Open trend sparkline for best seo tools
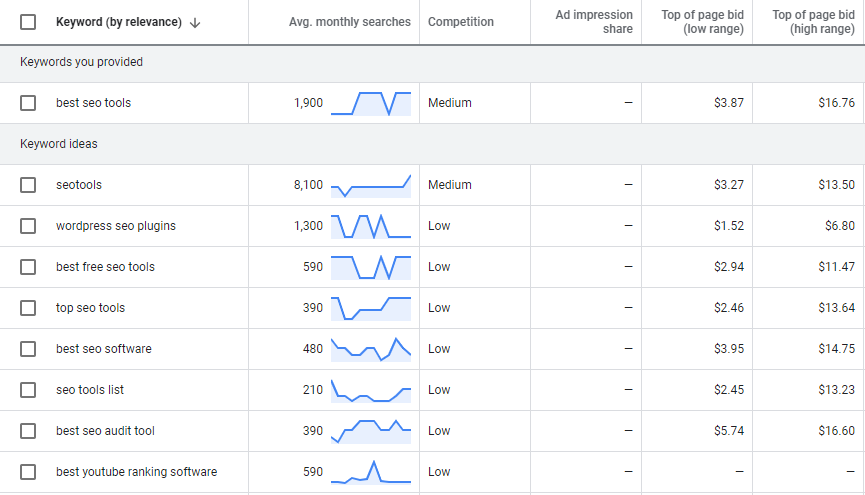Screen dimensions: 865x495 click(371, 103)
